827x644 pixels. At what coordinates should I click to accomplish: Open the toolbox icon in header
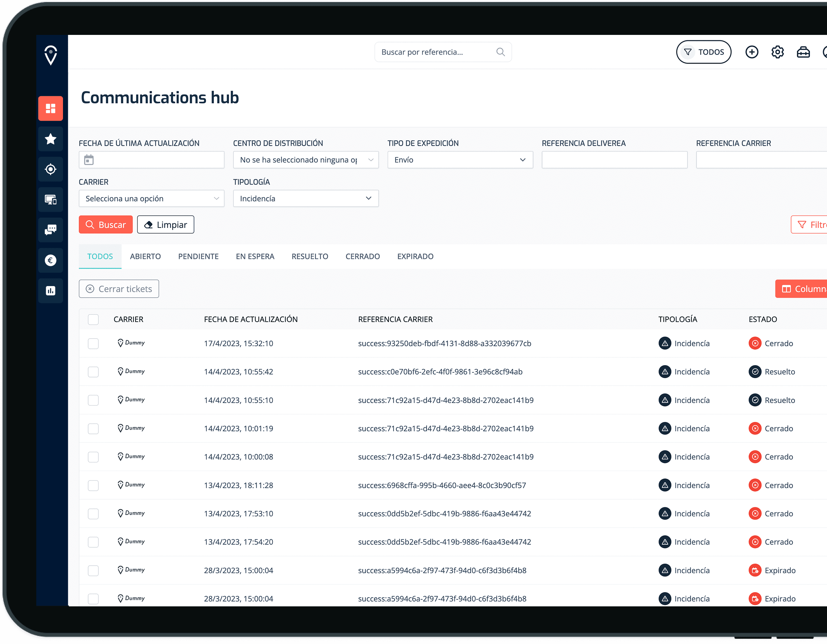click(803, 52)
